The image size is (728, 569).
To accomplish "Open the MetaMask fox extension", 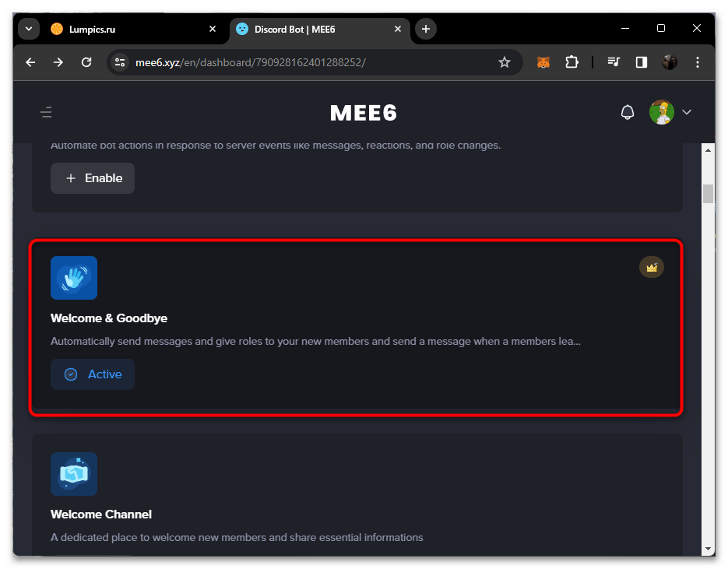I will coord(543,62).
